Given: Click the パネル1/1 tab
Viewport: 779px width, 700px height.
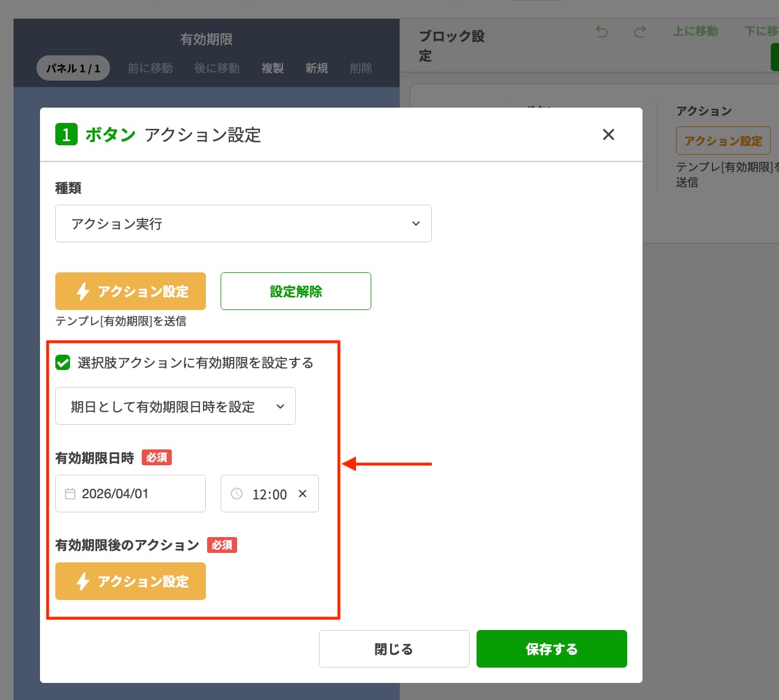Looking at the screenshot, I should coord(73,68).
